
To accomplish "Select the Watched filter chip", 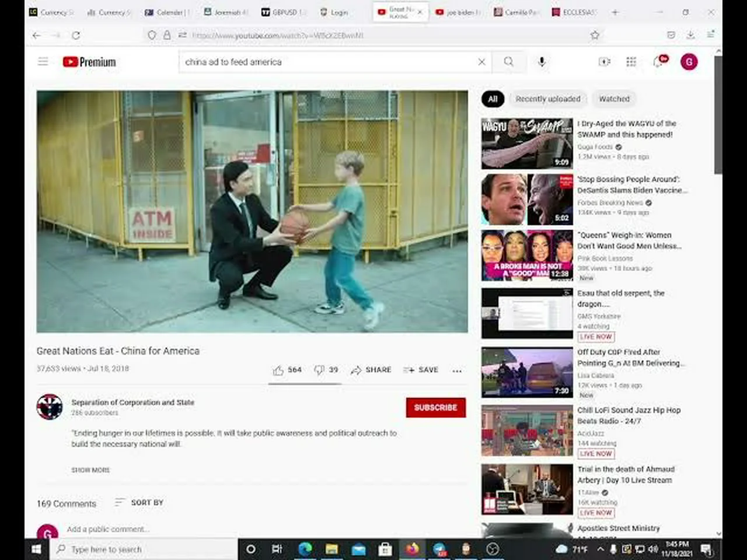I will coord(615,99).
